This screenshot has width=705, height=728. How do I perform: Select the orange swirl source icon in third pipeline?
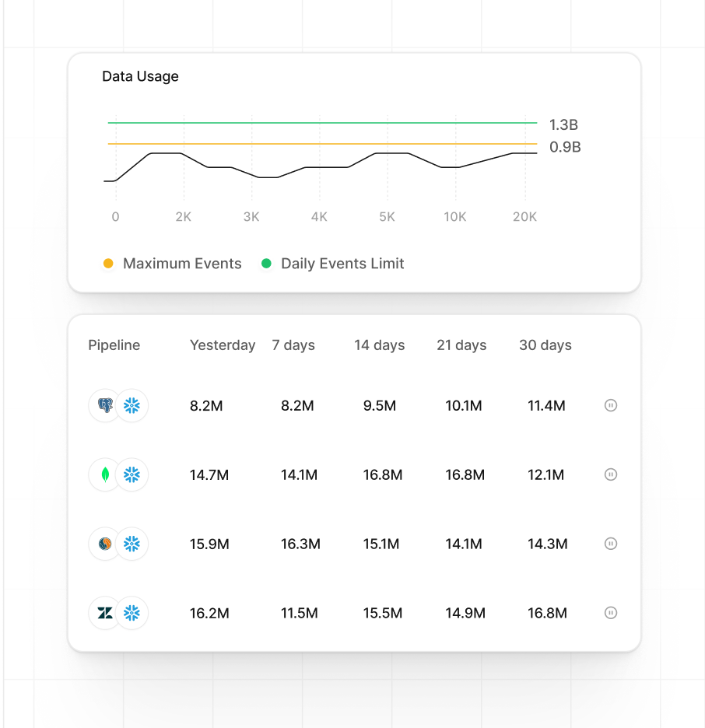(x=104, y=544)
